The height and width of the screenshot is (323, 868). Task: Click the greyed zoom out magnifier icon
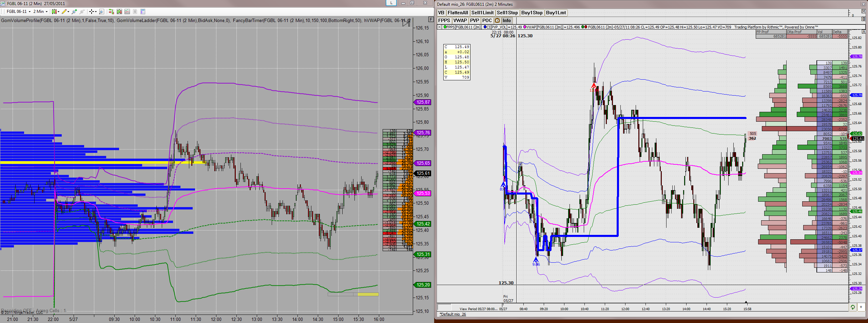(82, 12)
